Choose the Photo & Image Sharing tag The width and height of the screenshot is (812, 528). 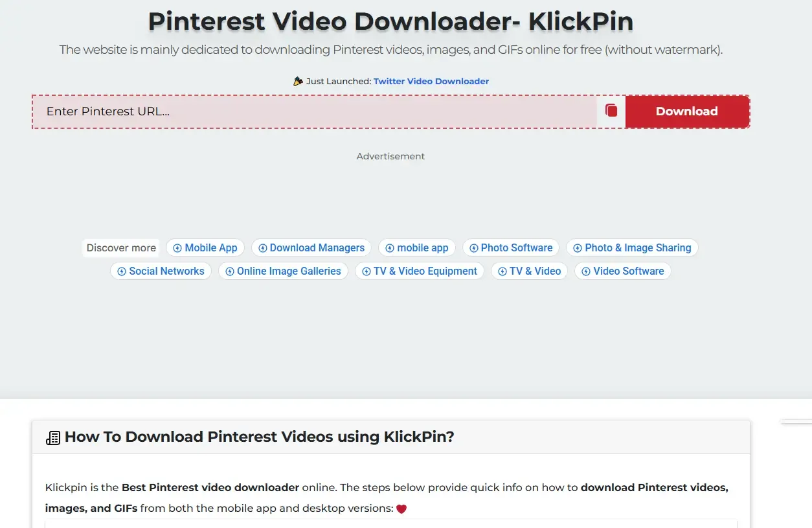coord(632,247)
